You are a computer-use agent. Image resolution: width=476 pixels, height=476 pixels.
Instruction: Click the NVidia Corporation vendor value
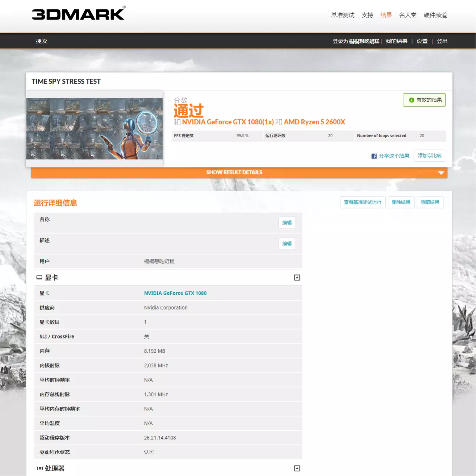[x=166, y=308]
